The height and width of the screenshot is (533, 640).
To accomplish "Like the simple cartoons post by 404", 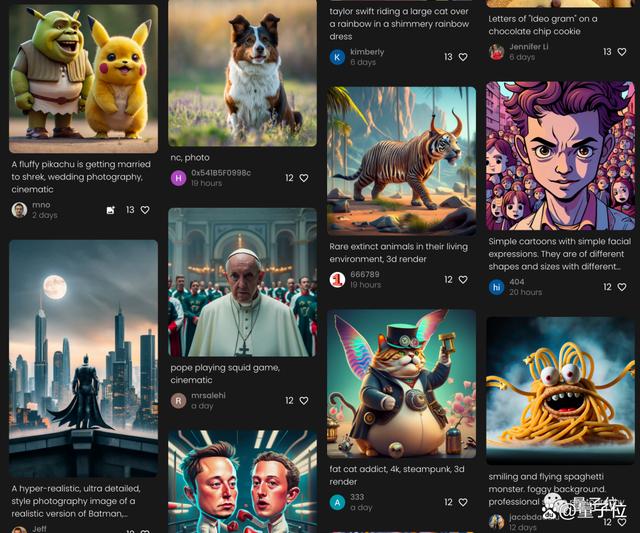I will point(622,287).
